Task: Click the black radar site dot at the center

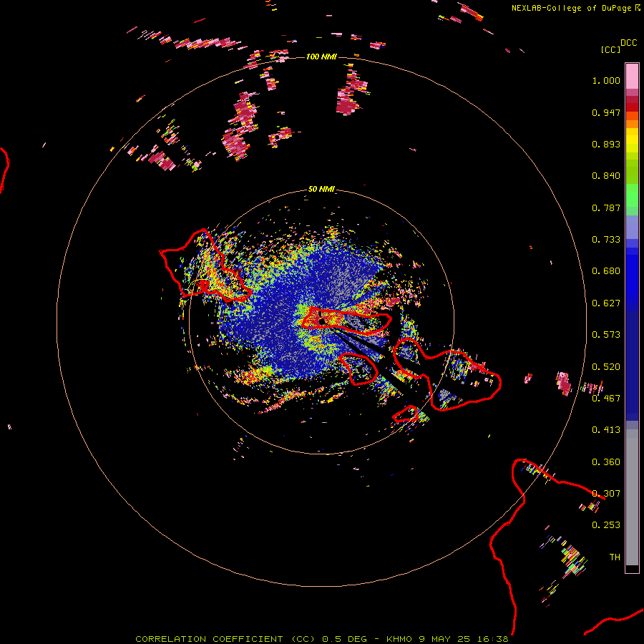Action: (x=321, y=321)
